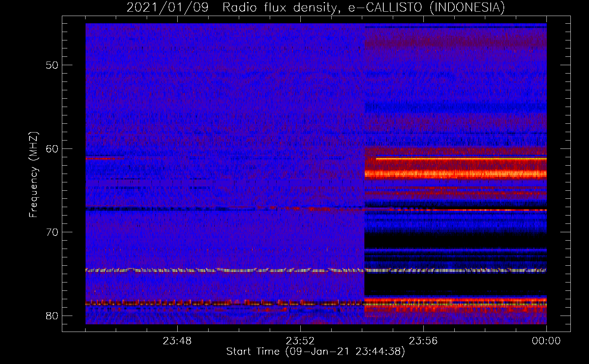Click the 'Start Time (09-Jan-21 23:44:38)' label
This screenshot has width=589, height=364.
click(x=316, y=352)
